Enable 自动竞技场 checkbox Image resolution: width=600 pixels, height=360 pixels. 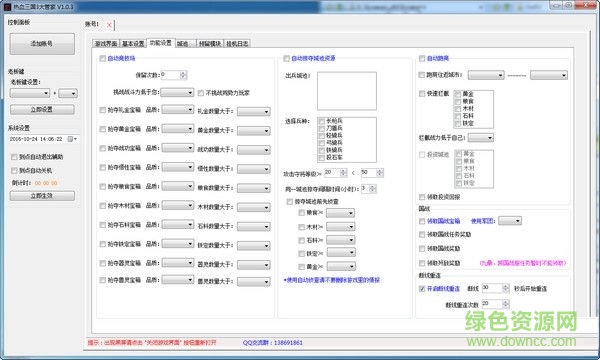click(103, 59)
